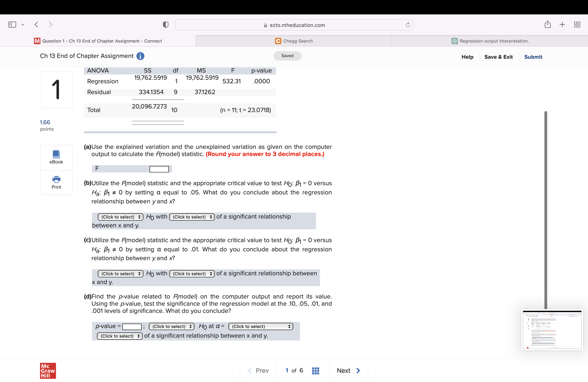Image resolution: width=588 pixels, height=382 pixels.
Task: Click the browser Share icon
Action: [547, 24]
